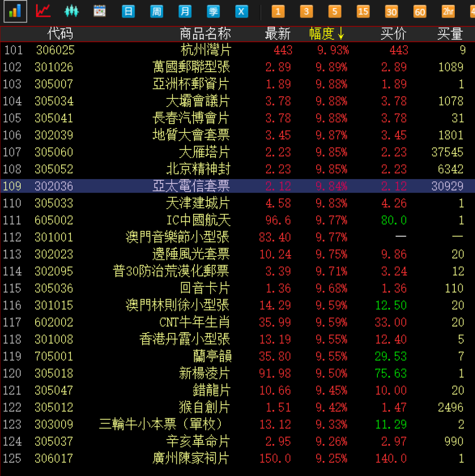This screenshot has height=476, width=475.
Task: Click green bid price 11.29
Action: coord(391,424)
